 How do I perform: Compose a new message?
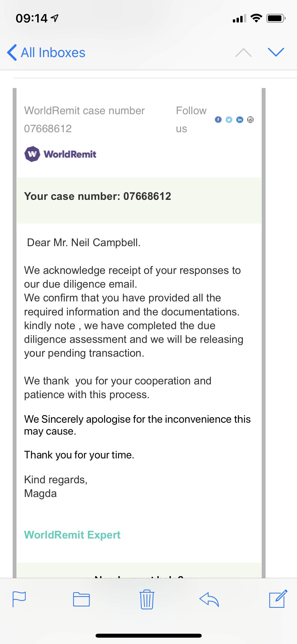[x=278, y=599]
